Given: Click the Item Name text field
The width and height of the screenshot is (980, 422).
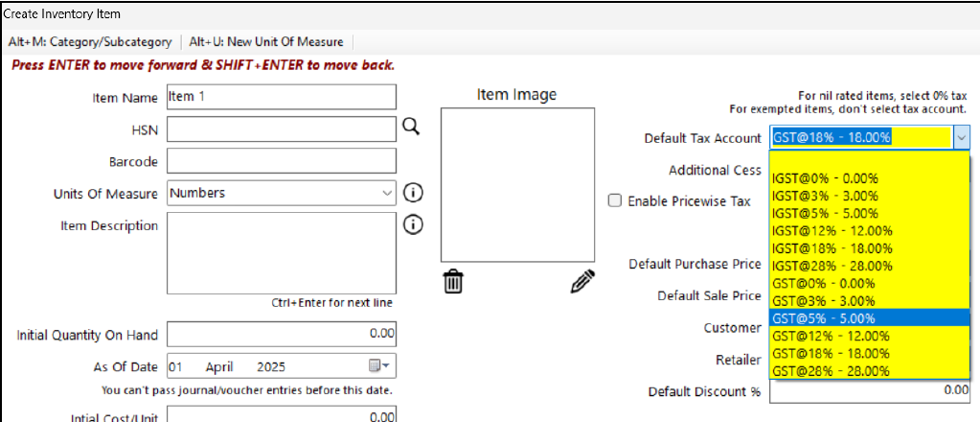Looking at the screenshot, I should click(281, 97).
